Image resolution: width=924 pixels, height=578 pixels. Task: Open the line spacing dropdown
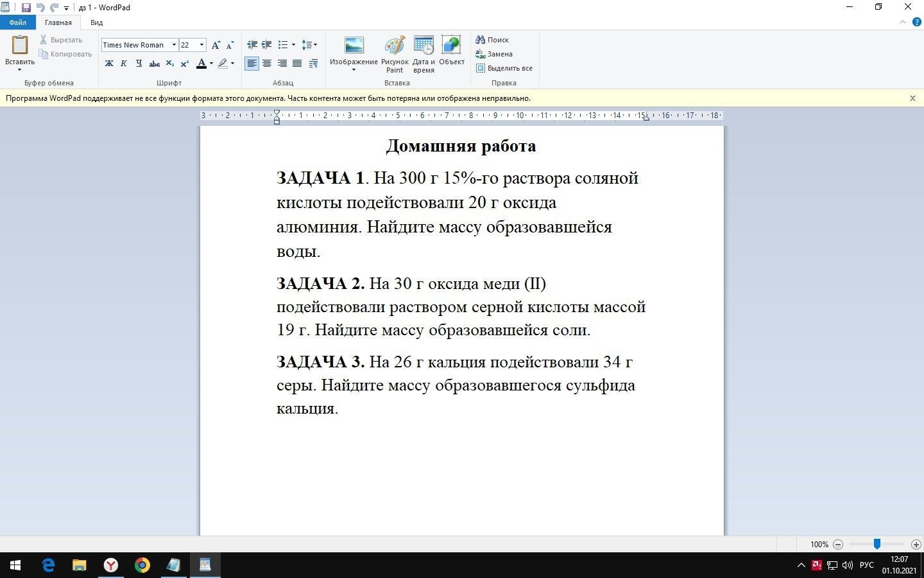[x=309, y=45]
